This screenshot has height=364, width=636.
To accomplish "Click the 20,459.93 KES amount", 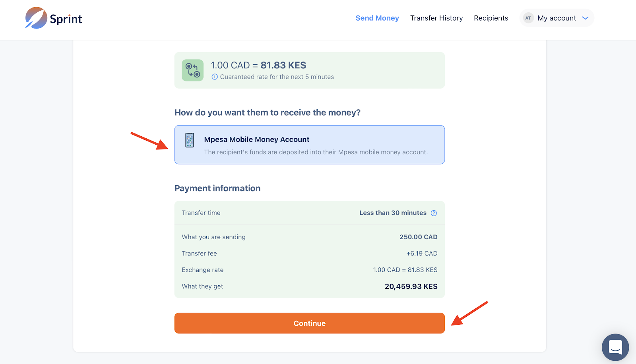I will (x=411, y=287).
